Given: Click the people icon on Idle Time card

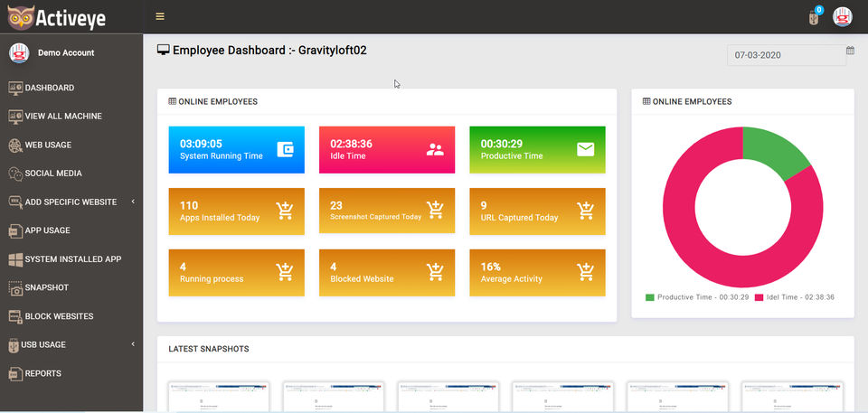Looking at the screenshot, I should point(435,150).
